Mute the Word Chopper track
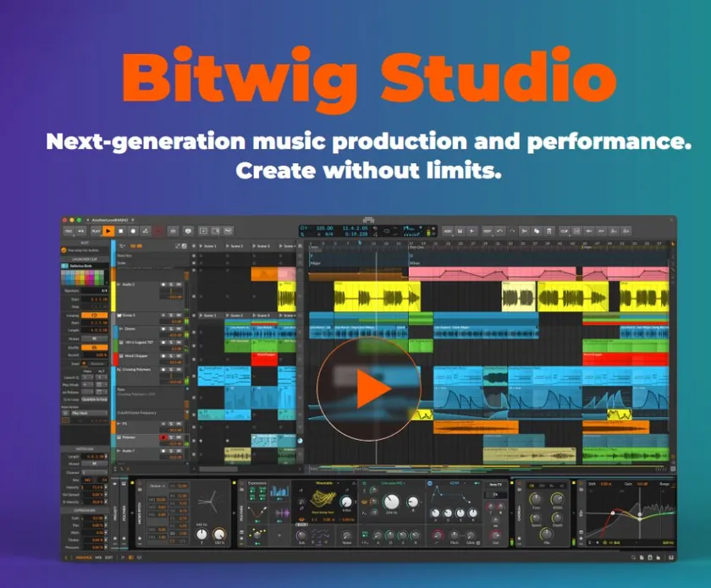Image resolution: width=711 pixels, height=588 pixels. coord(179,356)
